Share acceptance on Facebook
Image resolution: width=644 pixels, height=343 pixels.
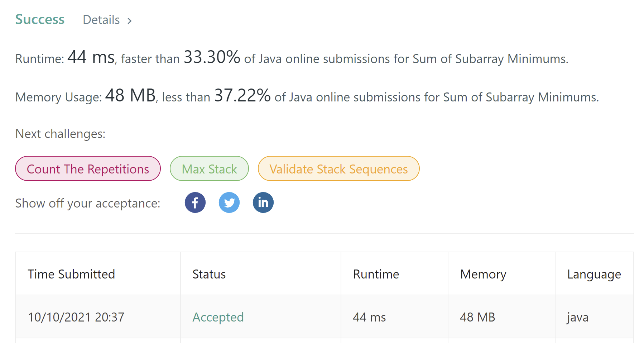[x=195, y=203]
